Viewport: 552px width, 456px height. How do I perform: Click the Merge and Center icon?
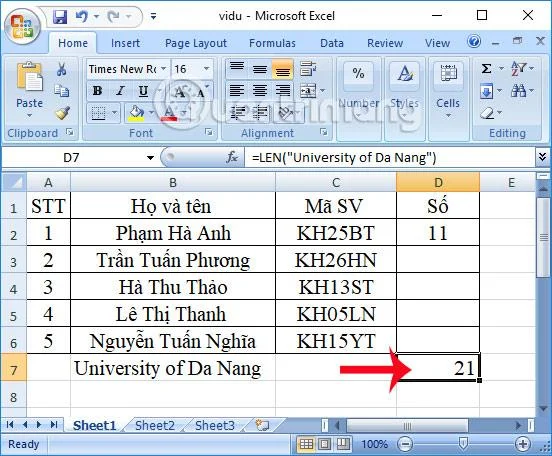[x=308, y=91]
